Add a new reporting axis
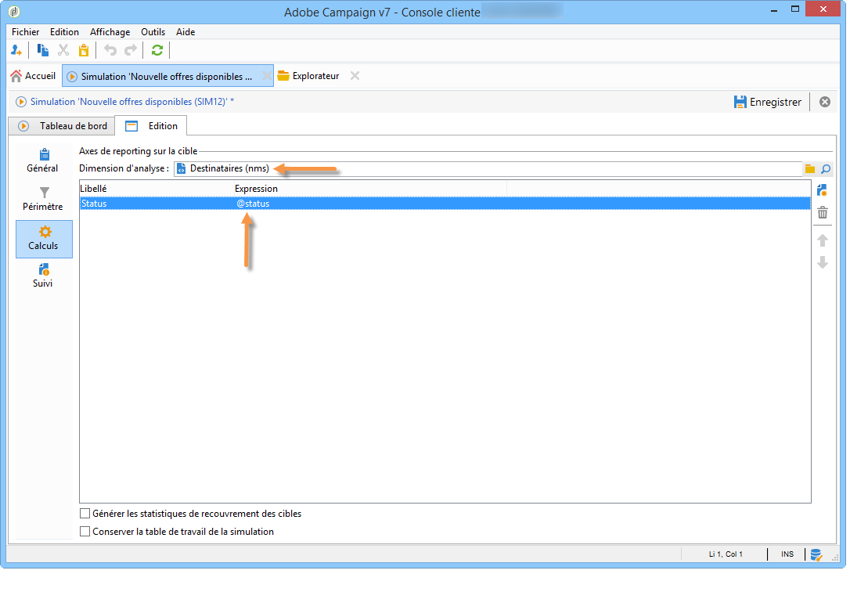The image size is (868, 592). point(822,190)
